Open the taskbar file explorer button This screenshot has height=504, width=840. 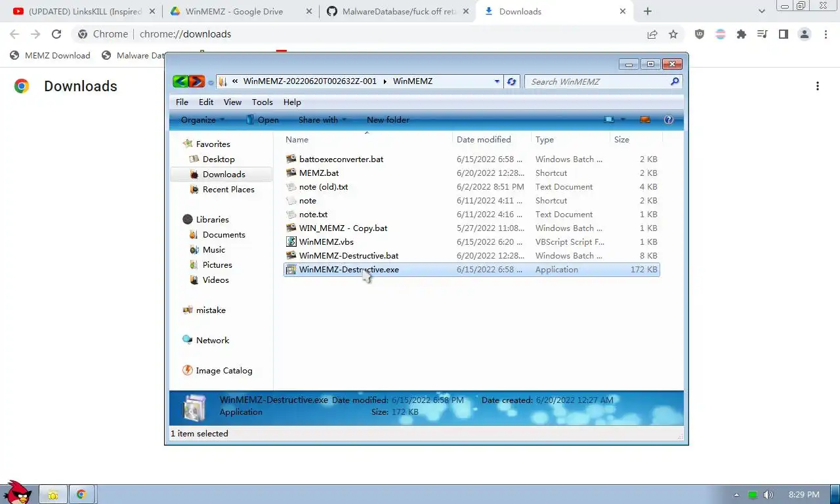click(x=53, y=494)
